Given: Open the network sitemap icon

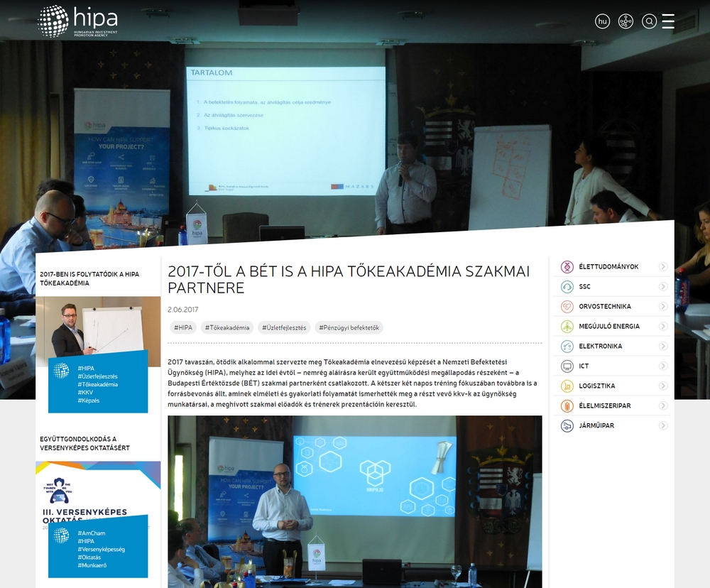Looking at the screenshot, I should pos(626,21).
